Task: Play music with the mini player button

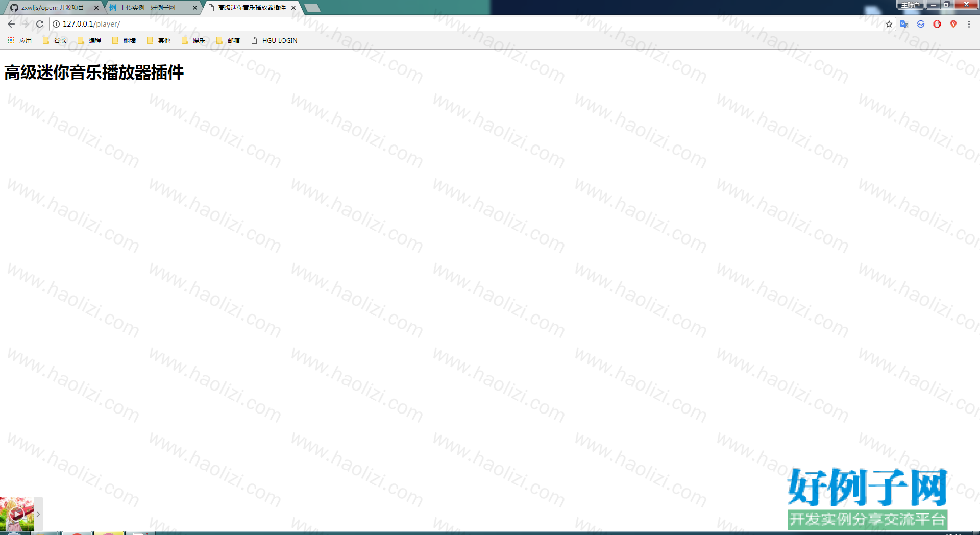Action: tap(17, 514)
